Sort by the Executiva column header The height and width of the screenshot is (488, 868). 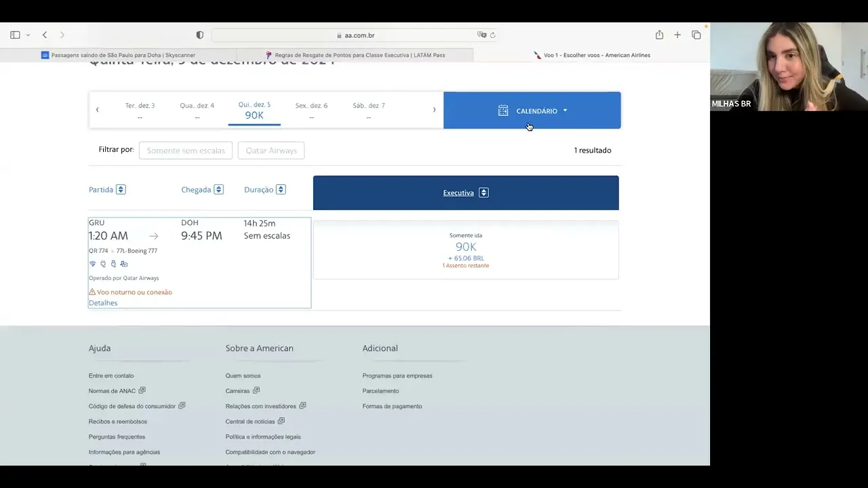click(466, 193)
